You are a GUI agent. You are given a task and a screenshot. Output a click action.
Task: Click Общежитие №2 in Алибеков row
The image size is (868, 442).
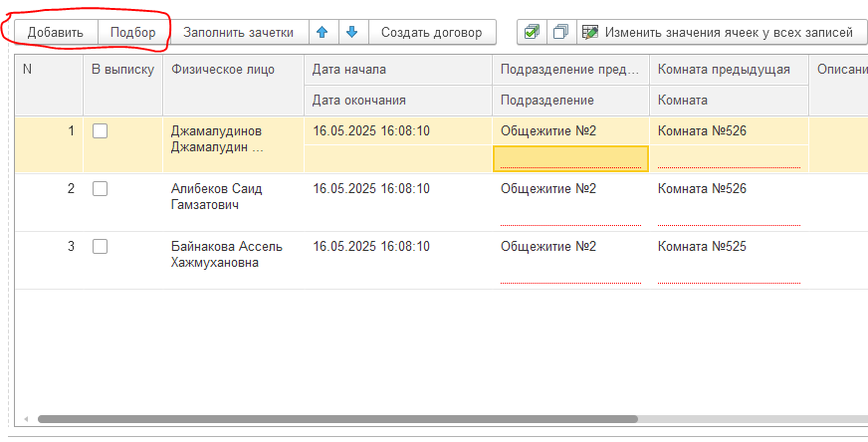[548, 189]
